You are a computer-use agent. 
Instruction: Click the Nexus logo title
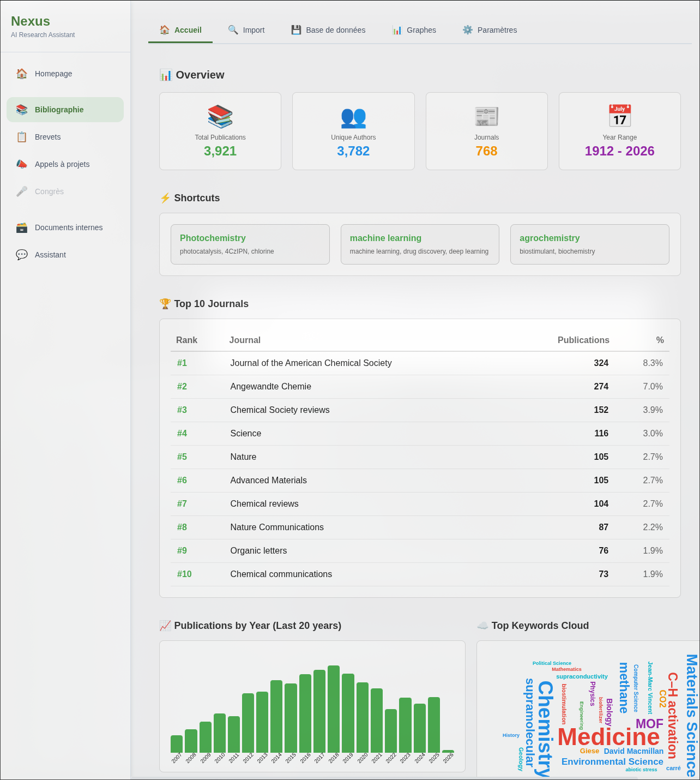coord(31,21)
